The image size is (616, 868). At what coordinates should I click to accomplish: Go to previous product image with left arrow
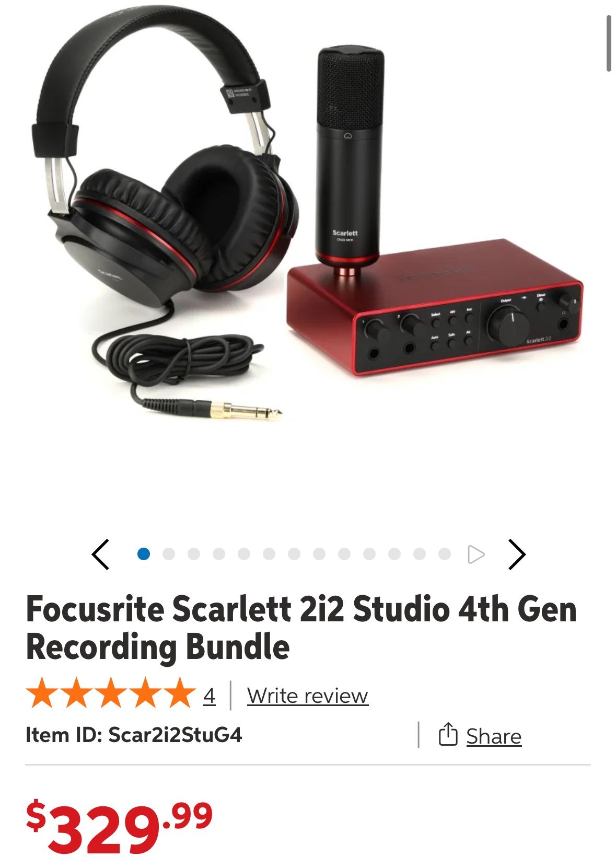(100, 554)
